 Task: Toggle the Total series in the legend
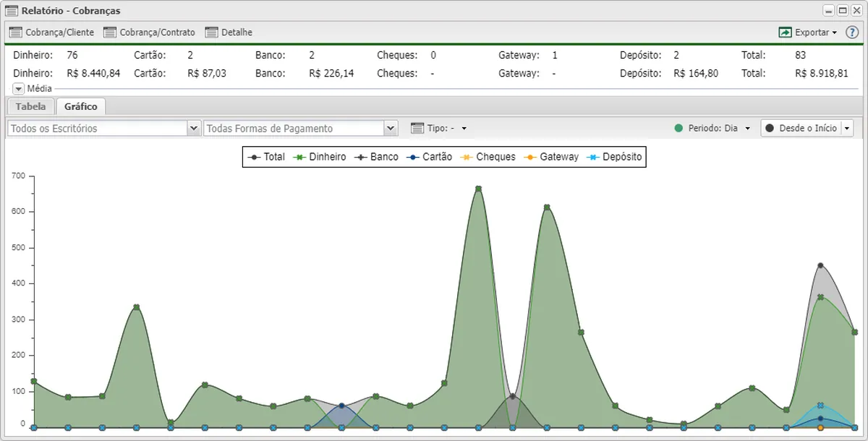pyautogui.click(x=266, y=157)
